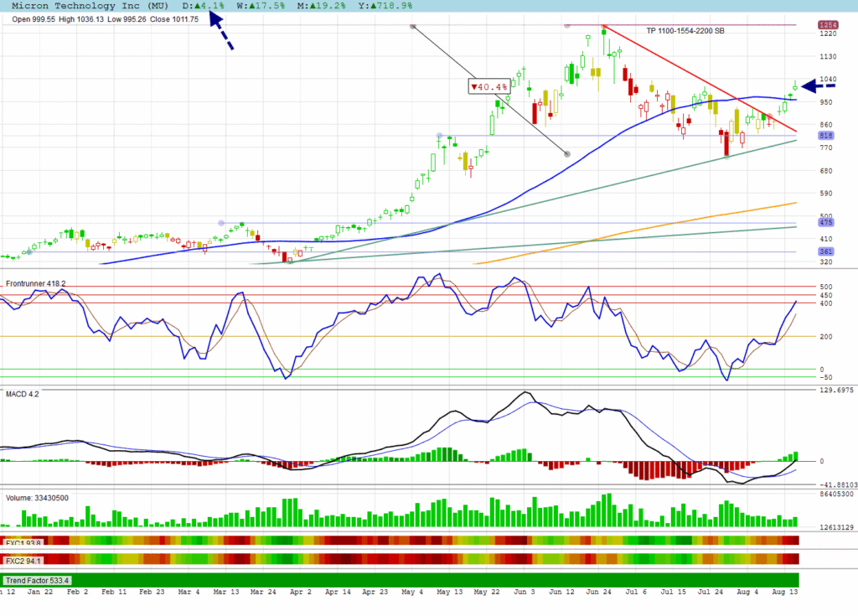Click the Aug 13 date label
Viewport: 858px width, 616px height.
click(784, 592)
